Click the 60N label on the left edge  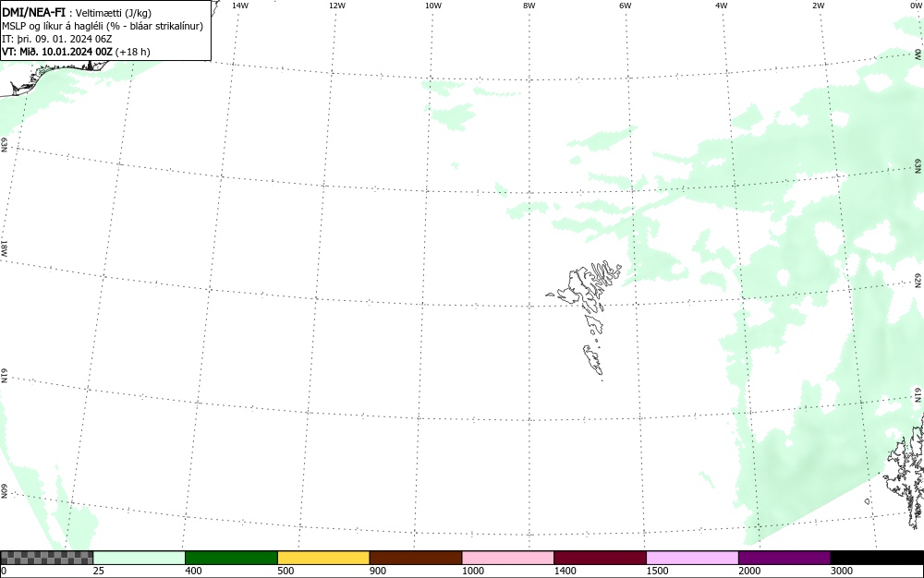click(x=4, y=491)
